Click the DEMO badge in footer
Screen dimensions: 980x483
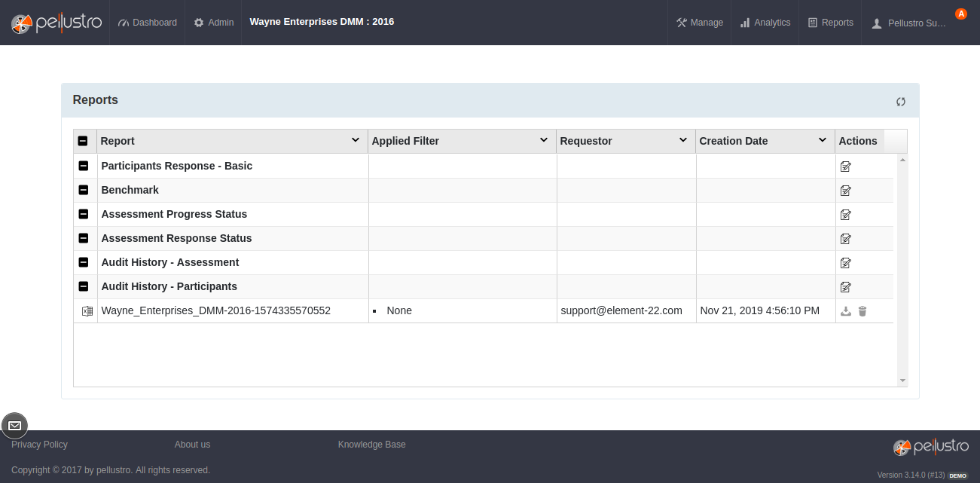point(958,475)
